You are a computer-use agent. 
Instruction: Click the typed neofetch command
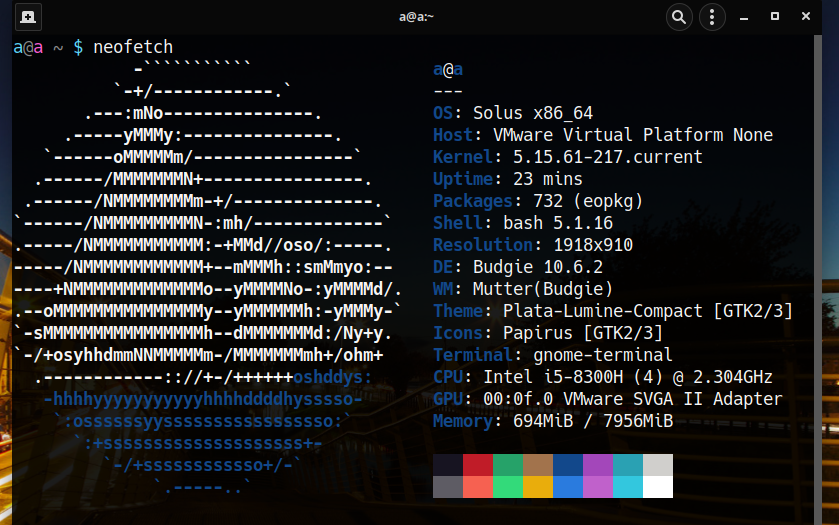click(133, 47)
